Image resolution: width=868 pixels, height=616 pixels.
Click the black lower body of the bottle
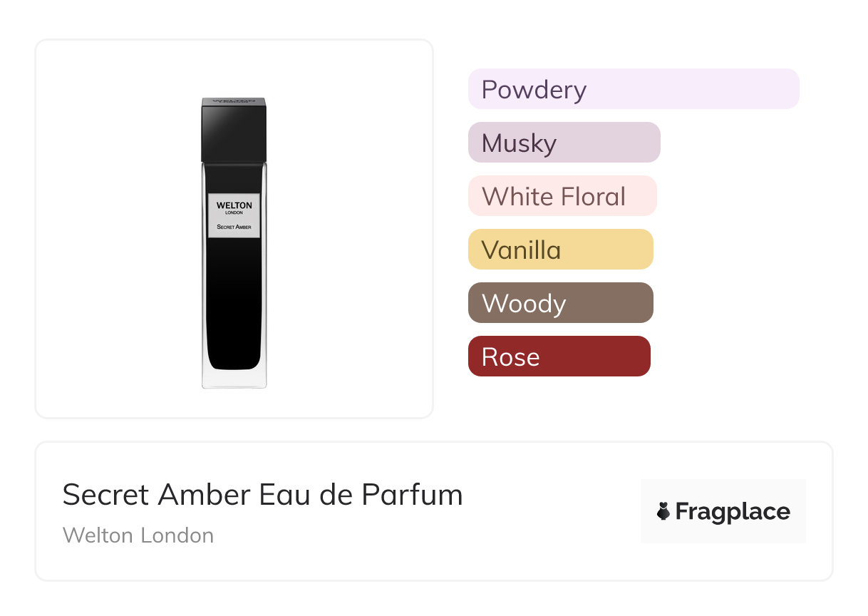234,307
